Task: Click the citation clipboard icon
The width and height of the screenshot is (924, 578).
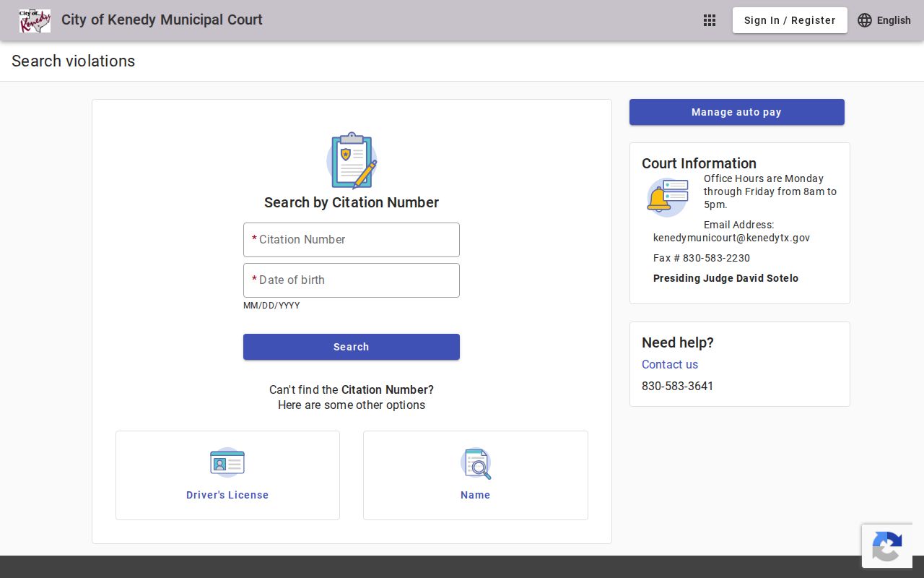Action: pos(352,160)
